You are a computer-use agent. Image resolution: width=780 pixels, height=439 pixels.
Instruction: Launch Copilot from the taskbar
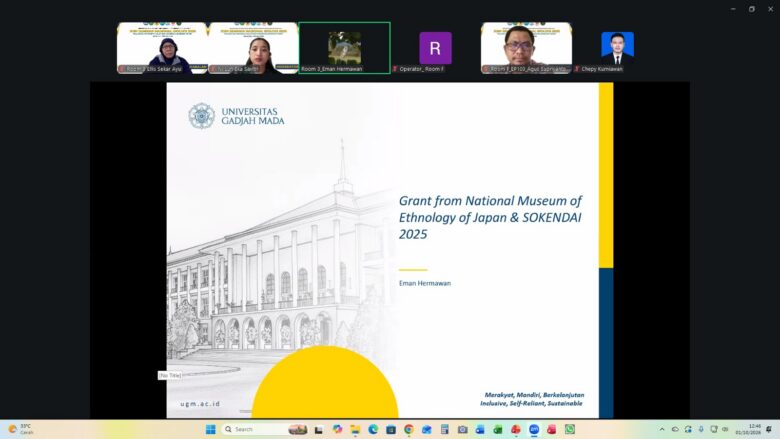(337, 429)
